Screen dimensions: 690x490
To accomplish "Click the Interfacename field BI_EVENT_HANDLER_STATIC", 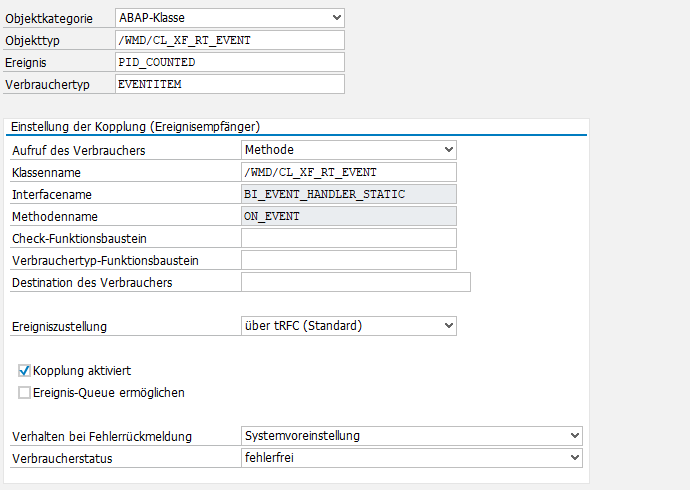I will point(349,194).
